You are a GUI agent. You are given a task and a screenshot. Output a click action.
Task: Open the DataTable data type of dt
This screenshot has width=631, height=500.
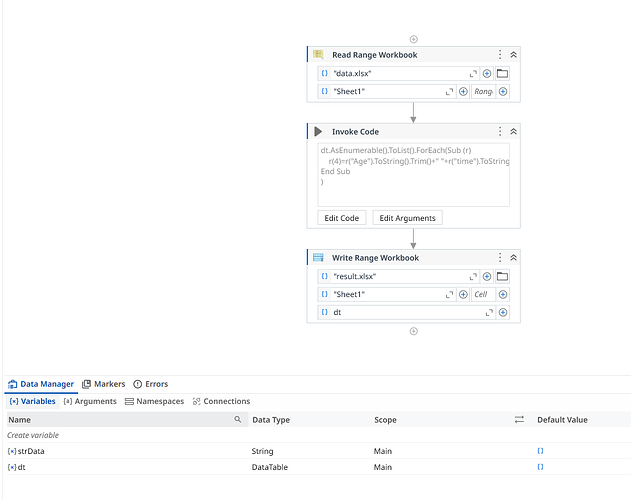[270, 467]
